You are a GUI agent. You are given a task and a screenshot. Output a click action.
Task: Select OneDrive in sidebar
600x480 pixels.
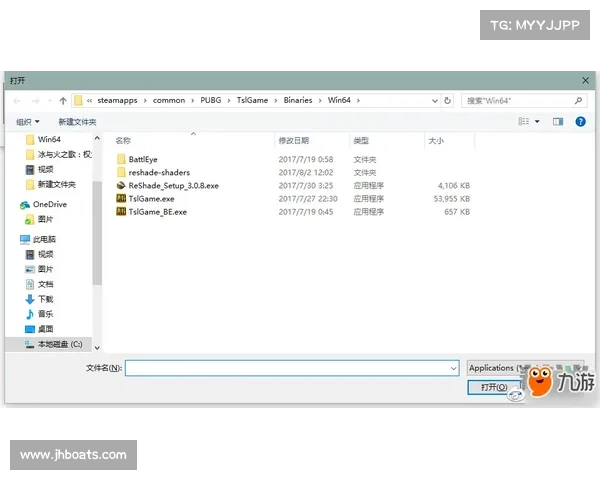pyautogui.click(x=44, y=204)
